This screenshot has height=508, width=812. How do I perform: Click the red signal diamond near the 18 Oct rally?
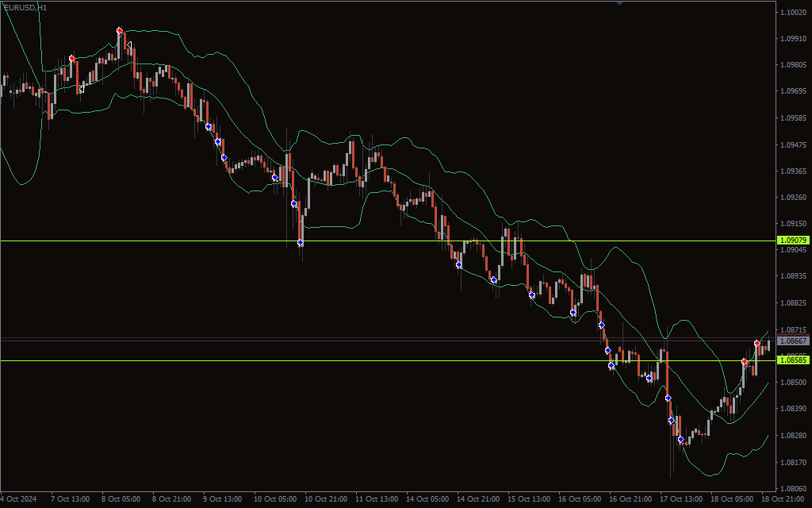pyautogui.click(x=757, y=343)
